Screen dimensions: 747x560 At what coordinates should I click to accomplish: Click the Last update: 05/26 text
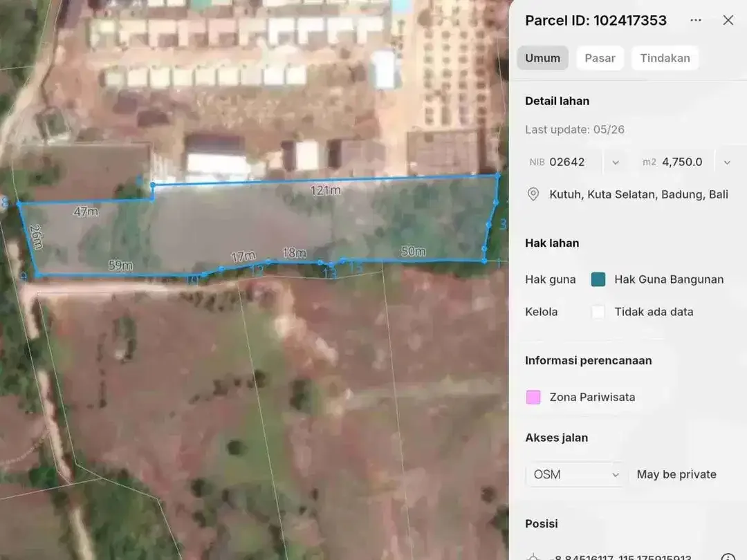(575, 129)
